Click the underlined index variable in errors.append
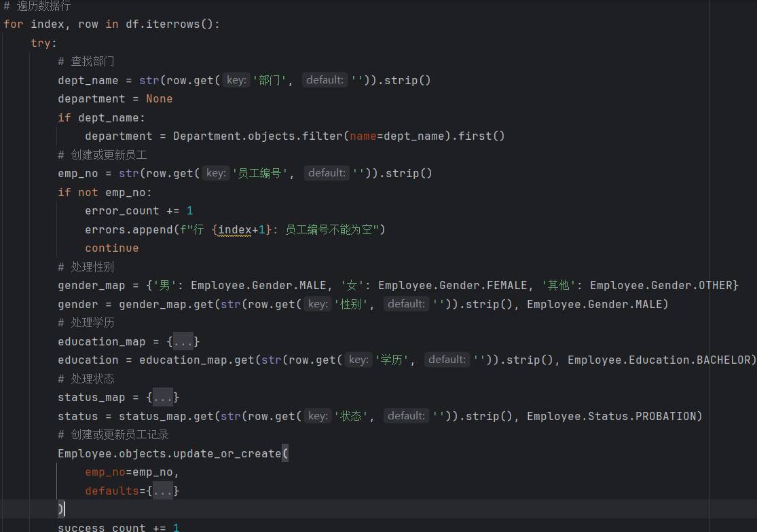Image resolution: width=757 pixels, height=532 pixels. (x=234, y=229)
